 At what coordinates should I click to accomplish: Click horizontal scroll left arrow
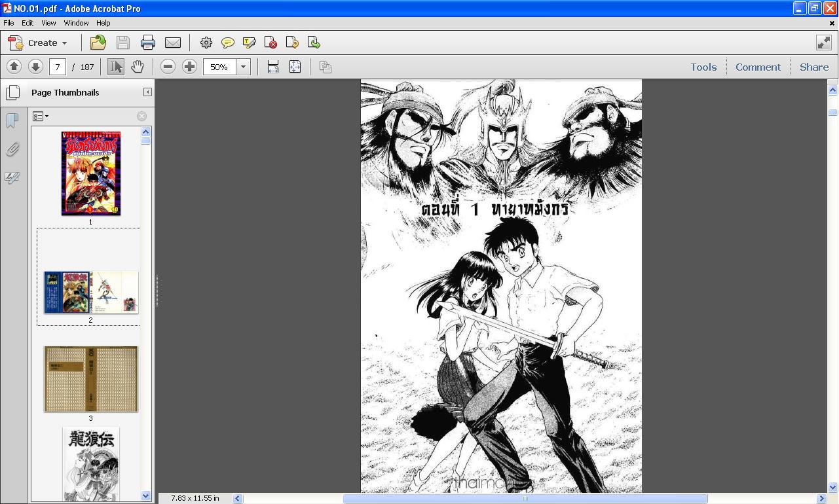(x=238, y=499)
